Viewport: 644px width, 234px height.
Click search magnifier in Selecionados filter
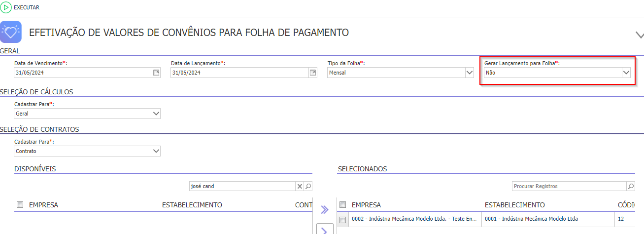point(631,186)
